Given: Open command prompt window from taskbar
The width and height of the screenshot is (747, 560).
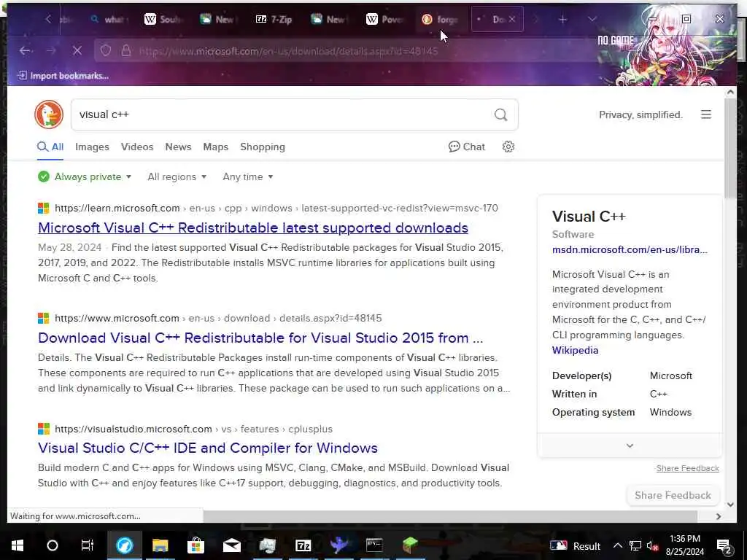Looking at the screenshot, I should point(374,545).
